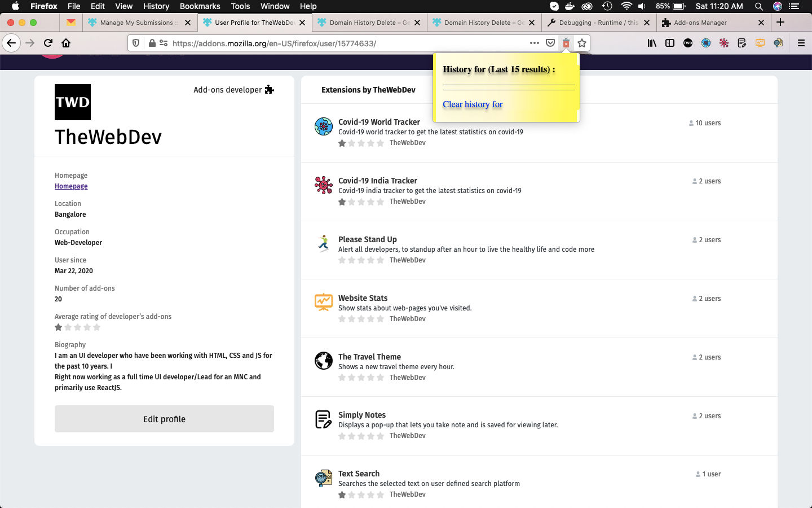Toggle the sidebar view icon

[670, 43]
